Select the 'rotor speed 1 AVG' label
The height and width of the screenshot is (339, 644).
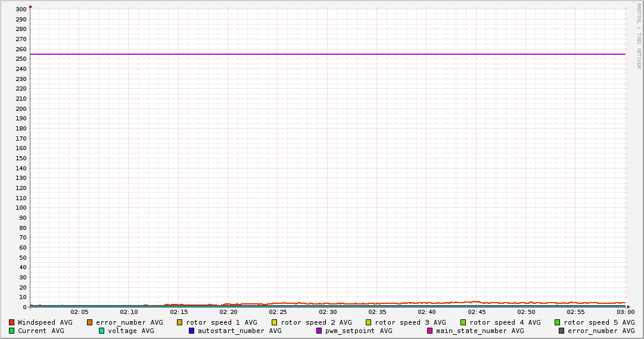(222, 322)
